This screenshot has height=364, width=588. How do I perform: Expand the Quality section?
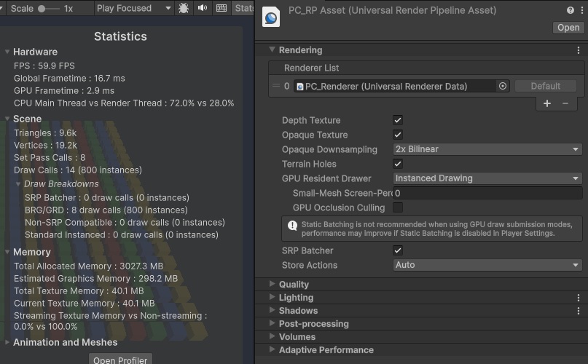point(273,284)
